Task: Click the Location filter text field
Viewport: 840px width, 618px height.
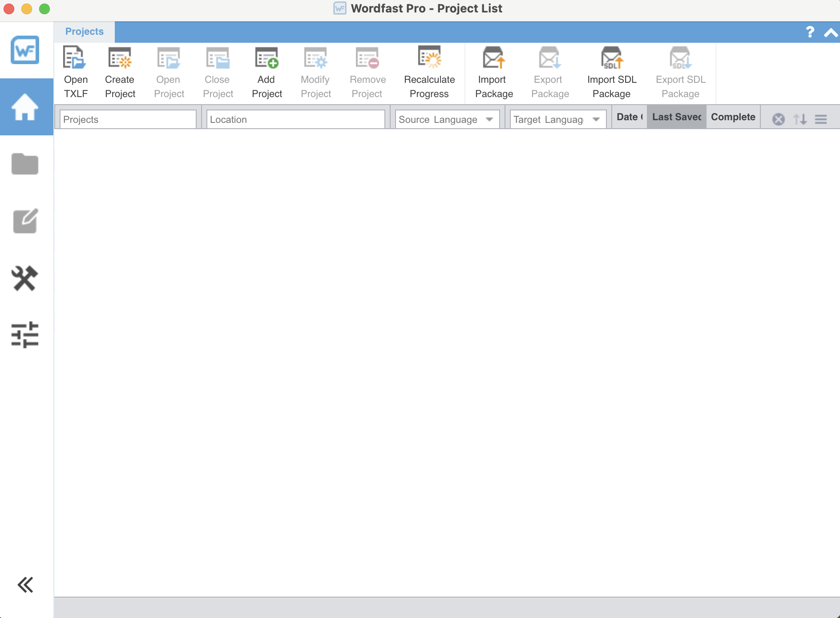Action: coord(295,119)
